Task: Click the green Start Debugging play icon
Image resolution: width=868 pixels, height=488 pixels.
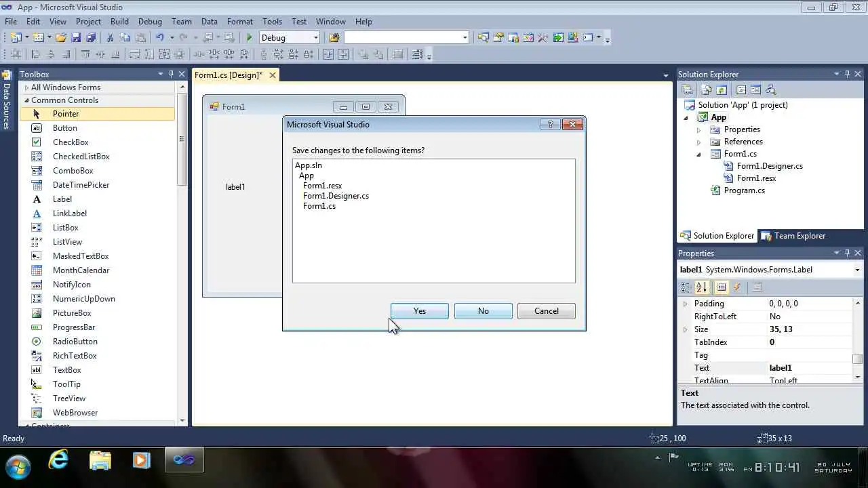Action: (x=250, y=37)
